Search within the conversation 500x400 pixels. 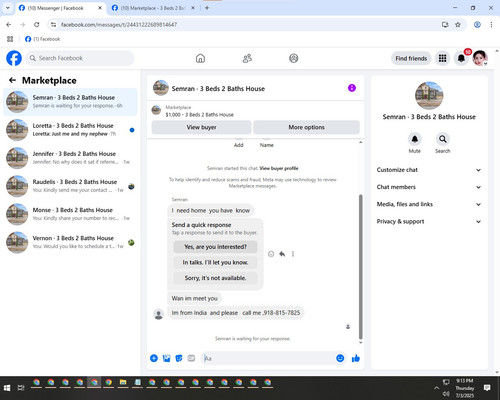[x=443, y=139]
